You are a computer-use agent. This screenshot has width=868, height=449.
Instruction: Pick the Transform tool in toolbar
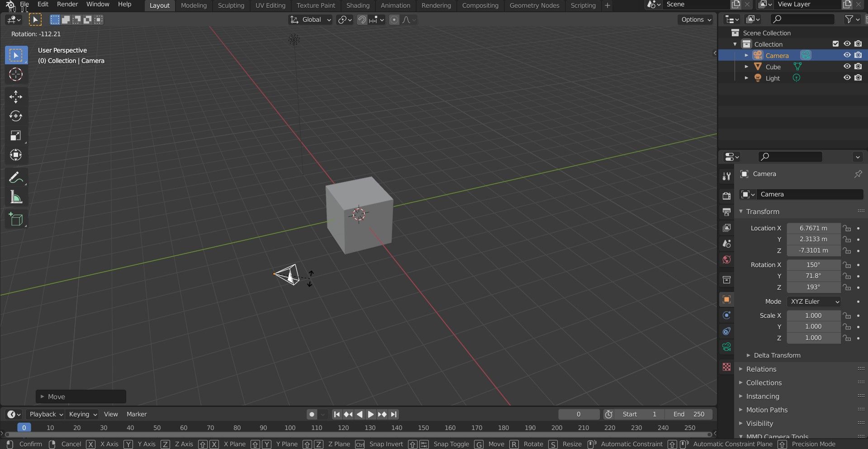point(16,155)
